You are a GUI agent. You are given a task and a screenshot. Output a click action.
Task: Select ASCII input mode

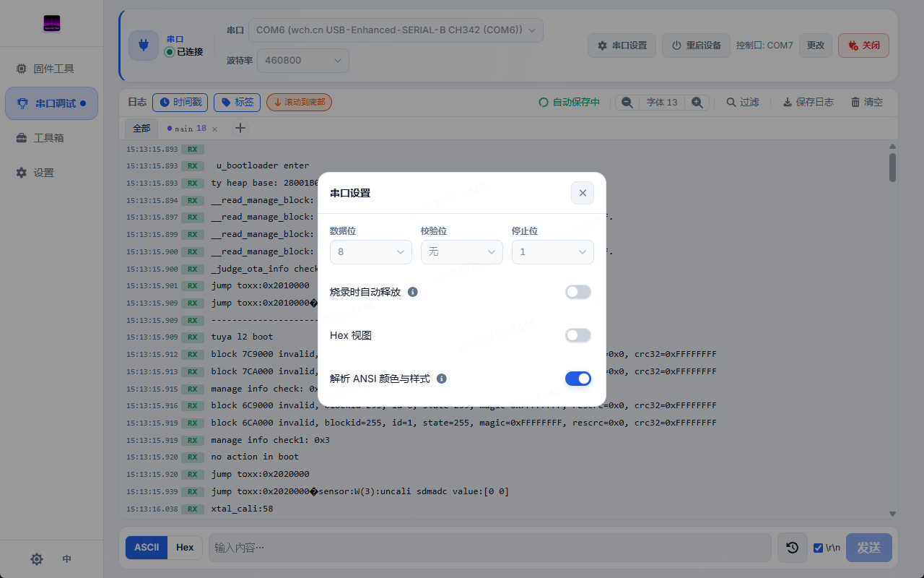pos(147,548)
